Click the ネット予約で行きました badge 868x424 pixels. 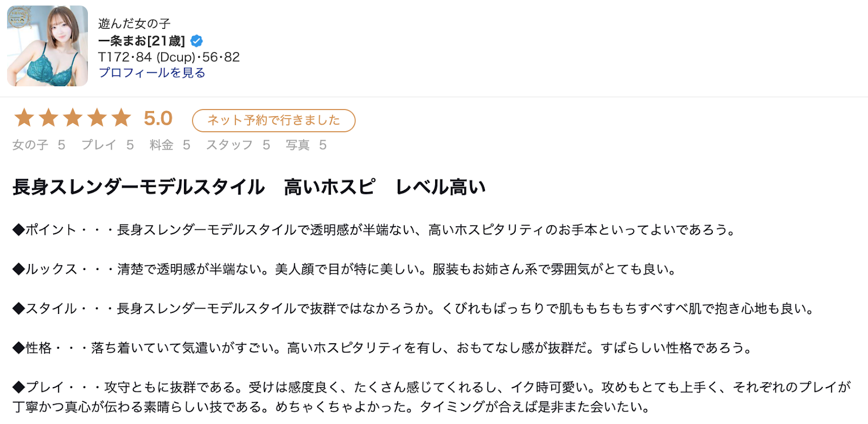coord(273,120)
